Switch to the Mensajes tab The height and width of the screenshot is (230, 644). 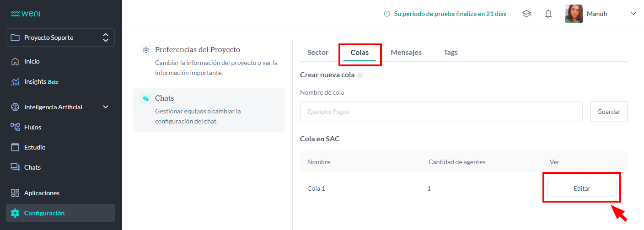tap(406, 53)
